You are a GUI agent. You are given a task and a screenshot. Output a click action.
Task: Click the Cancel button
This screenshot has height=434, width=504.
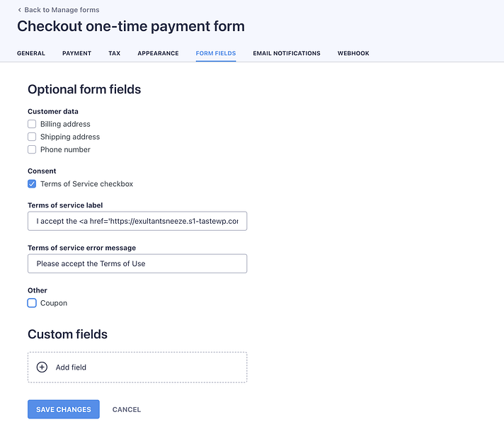pyautogui.click(x=127, y=409)
